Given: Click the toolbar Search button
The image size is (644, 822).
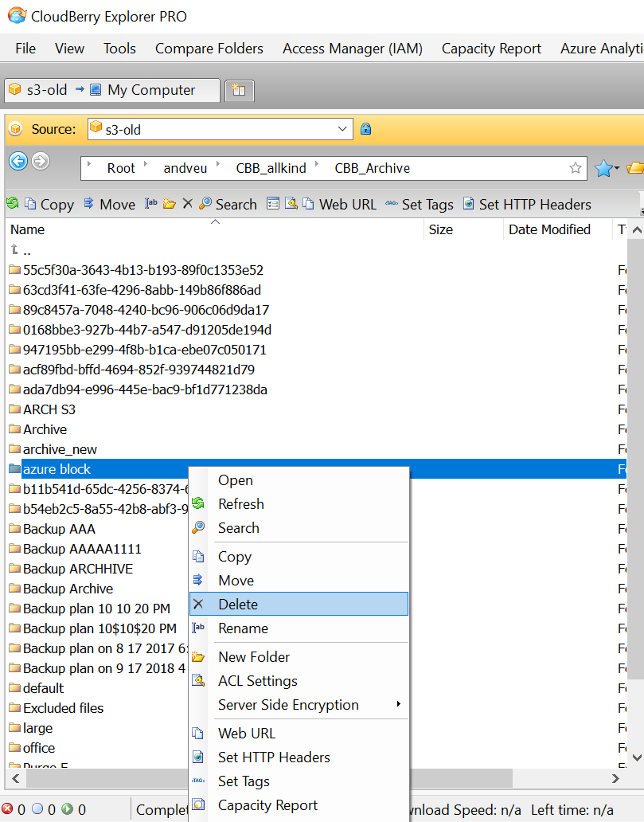Looking at the screenshot, I should coord(228,205).
